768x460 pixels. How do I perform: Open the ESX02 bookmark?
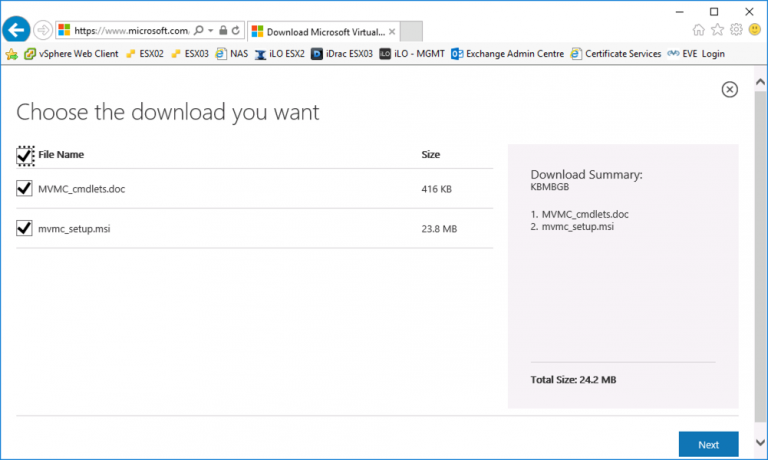[x=145, y=54]
